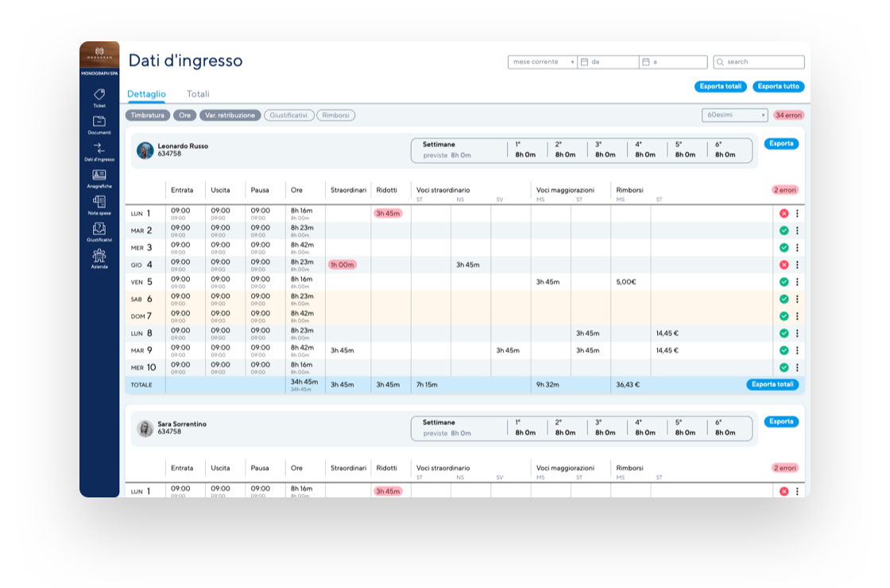This screenshot has height=588, width=890.
Task: Click the red error icon on row LUN 1
Action: (x=784, y=212)
